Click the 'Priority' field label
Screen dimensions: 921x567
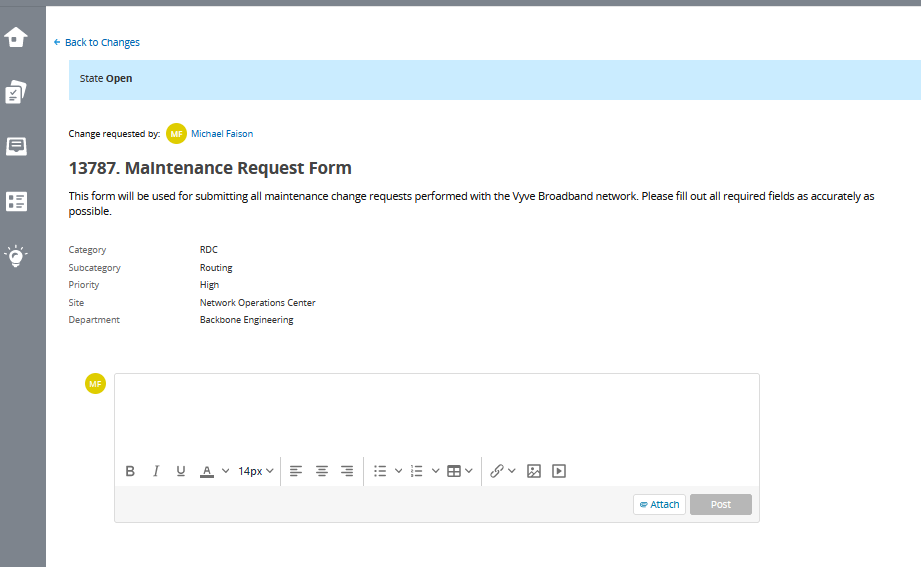83,284
